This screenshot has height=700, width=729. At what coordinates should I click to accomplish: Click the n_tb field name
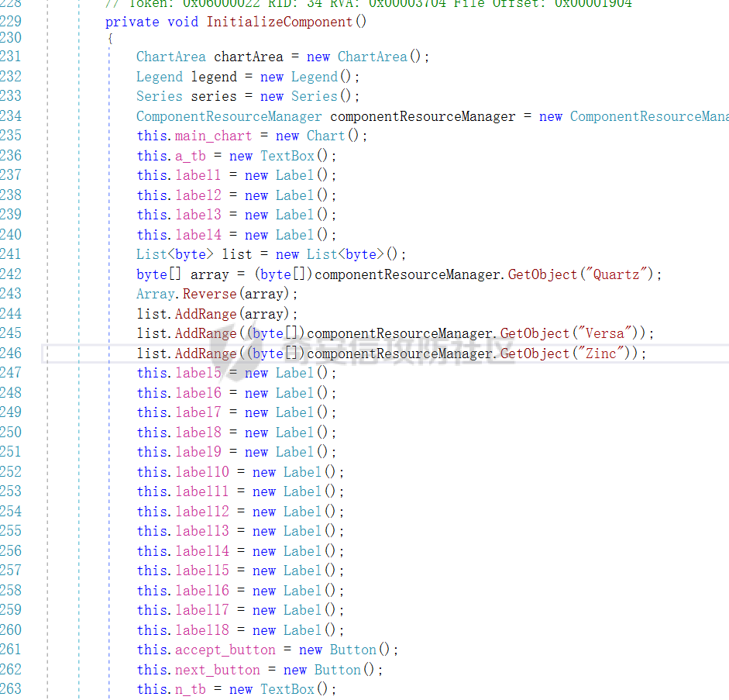[190, 689]
